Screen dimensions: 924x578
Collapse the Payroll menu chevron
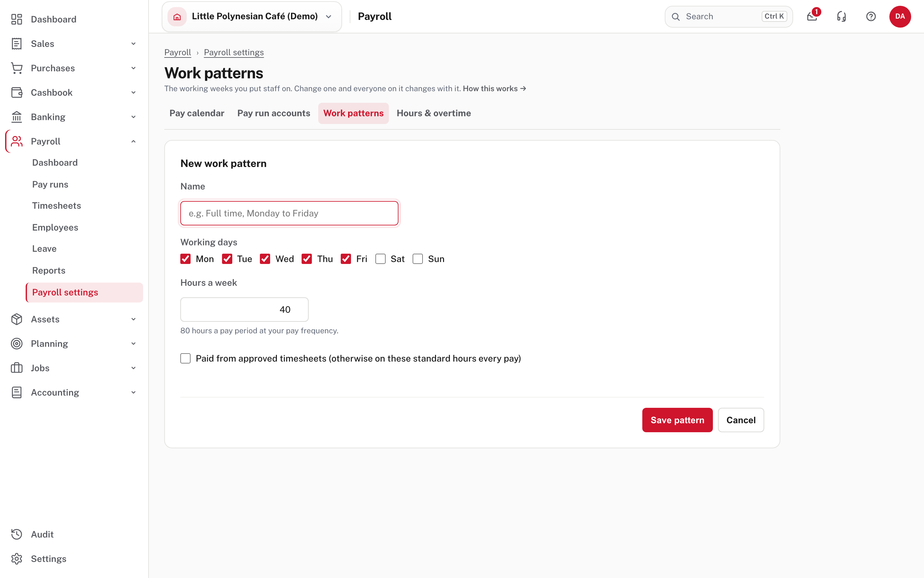(x=133, y=141)
